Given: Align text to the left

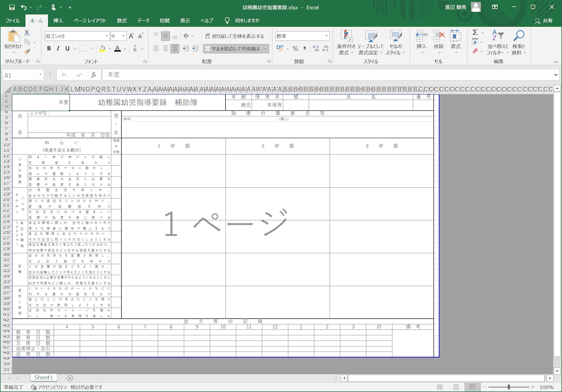Looking at the screenshot, I should tap(156, 48).
